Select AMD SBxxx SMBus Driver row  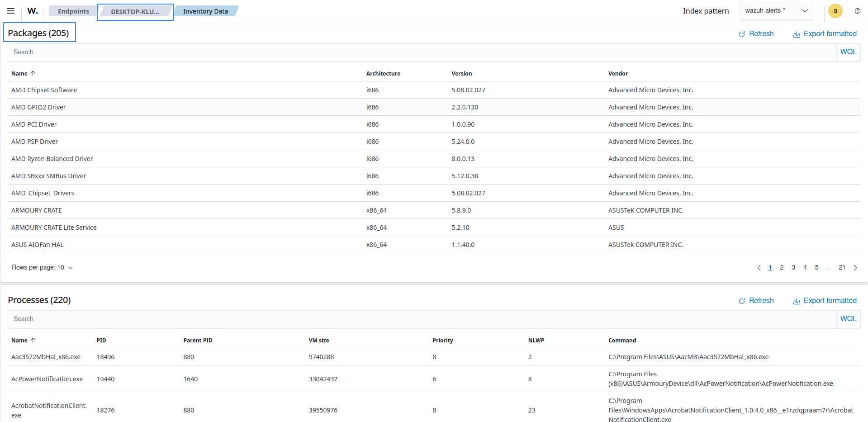click(434, 176)
